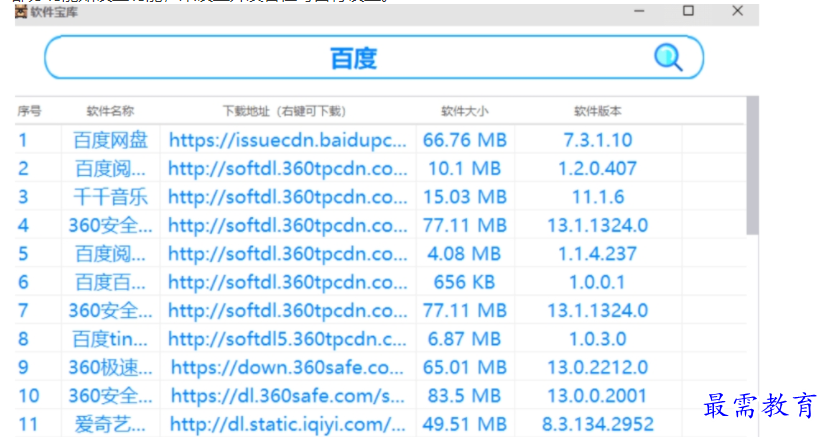Click the version 13.0.2212.0 cell

(x=598, y=368)
